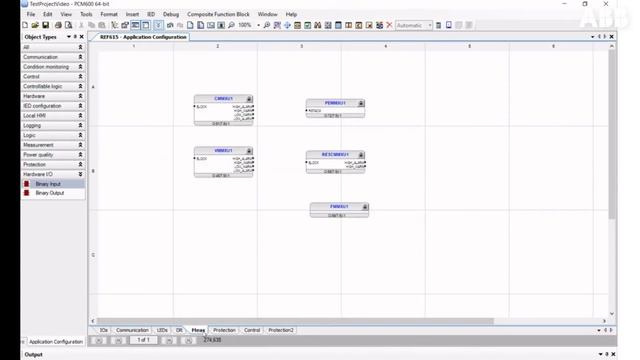
Task: Open the Automatic dropdown in toolbar
Action: click(x=430, y=25)
